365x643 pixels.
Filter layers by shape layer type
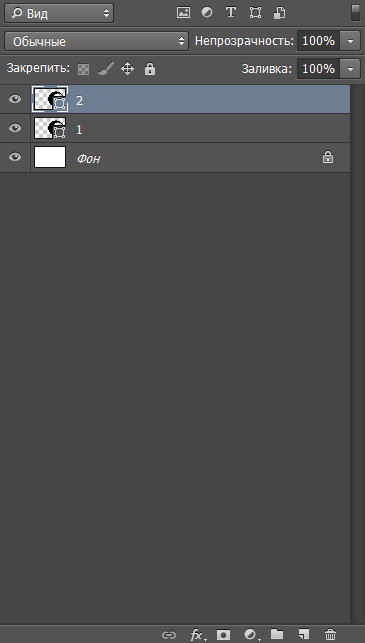tap(256, 13)
